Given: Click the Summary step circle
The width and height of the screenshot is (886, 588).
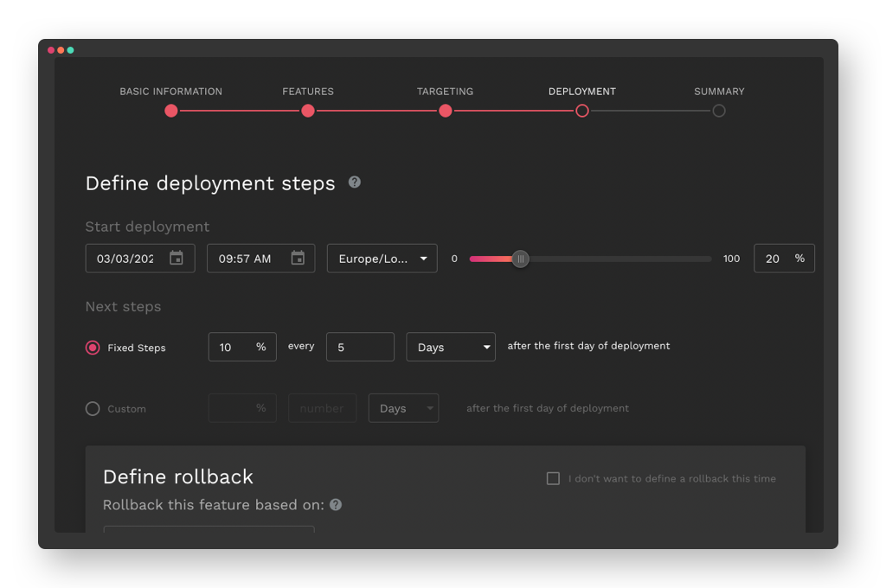Looking at the screenshot, I should pyautogui.click(x=719, y=111).
